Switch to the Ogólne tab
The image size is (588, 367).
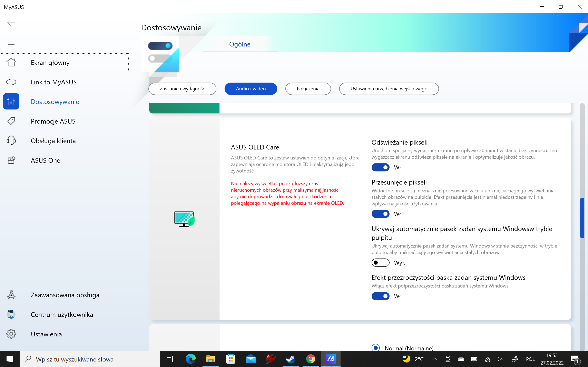[239, 44]
